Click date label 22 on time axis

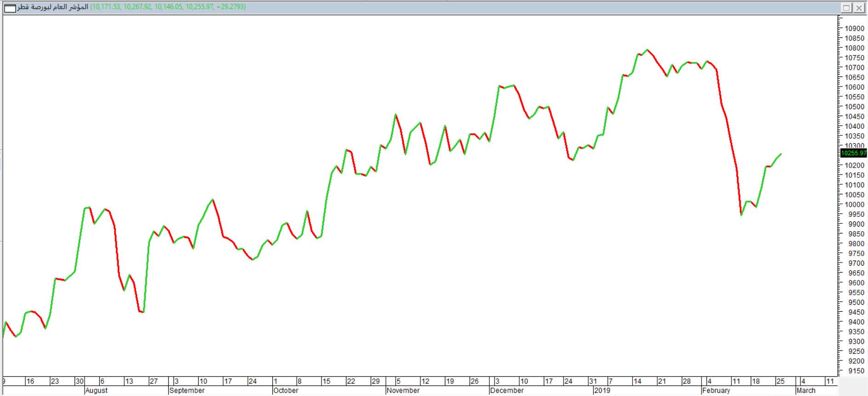pos(351,381)
